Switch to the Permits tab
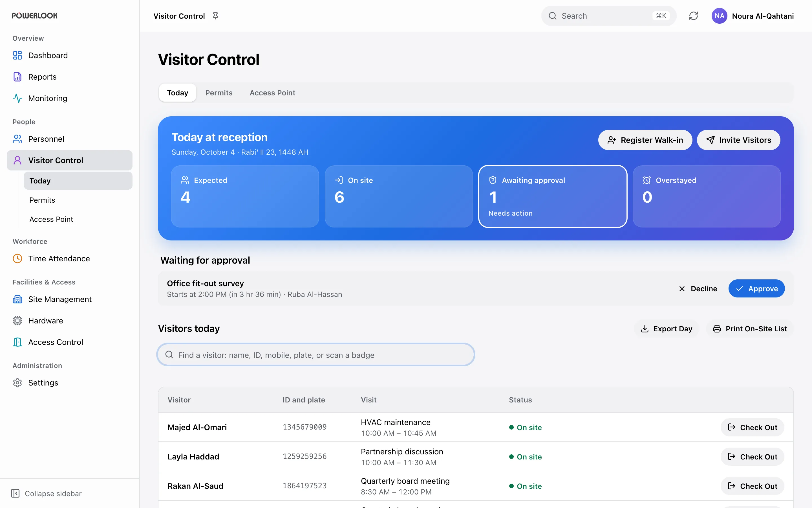The height and width of the screenshot is (508, 812). coord(219,93)
